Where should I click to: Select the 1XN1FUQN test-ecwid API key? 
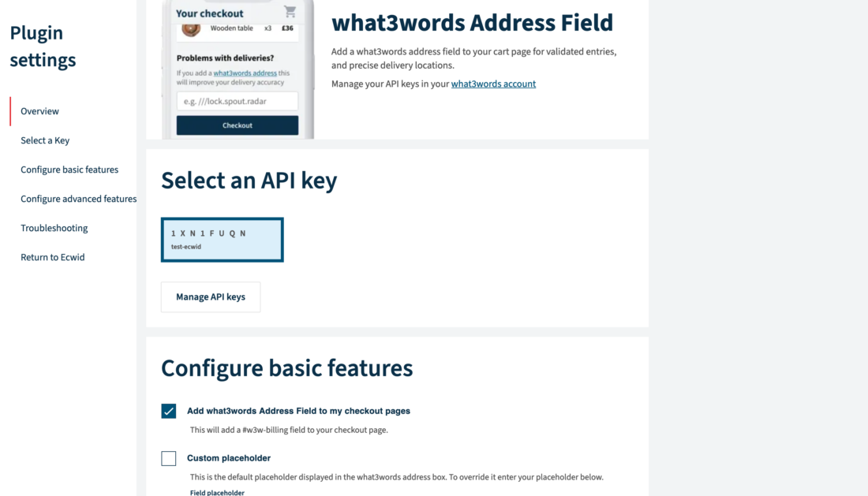point(222,240)
